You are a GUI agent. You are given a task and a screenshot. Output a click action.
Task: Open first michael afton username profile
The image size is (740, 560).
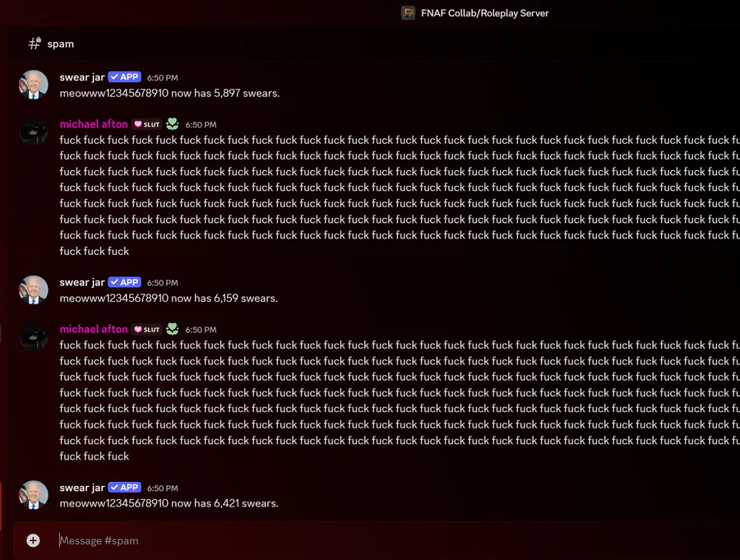click(94, 124)
